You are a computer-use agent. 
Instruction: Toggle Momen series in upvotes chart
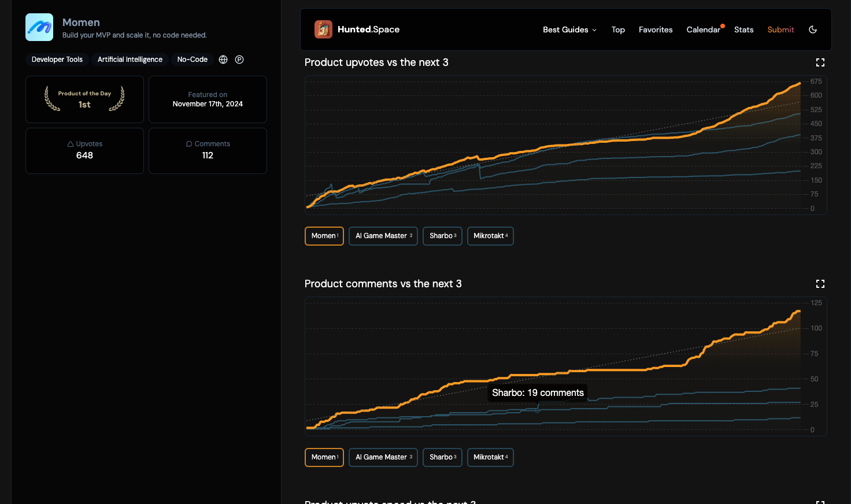tap(324, 236)
